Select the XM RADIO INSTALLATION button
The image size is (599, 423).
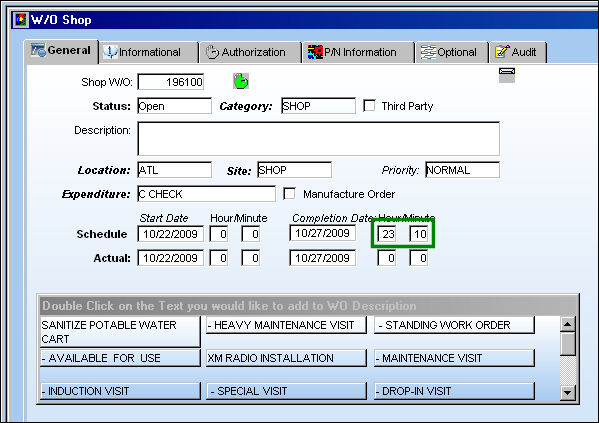click(287, 358)
